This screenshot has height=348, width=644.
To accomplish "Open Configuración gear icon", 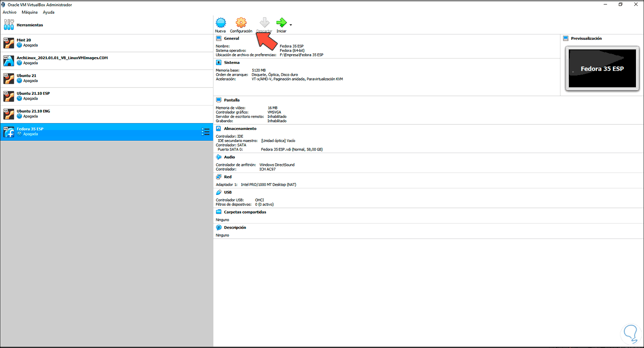I will tap(241, 22).
